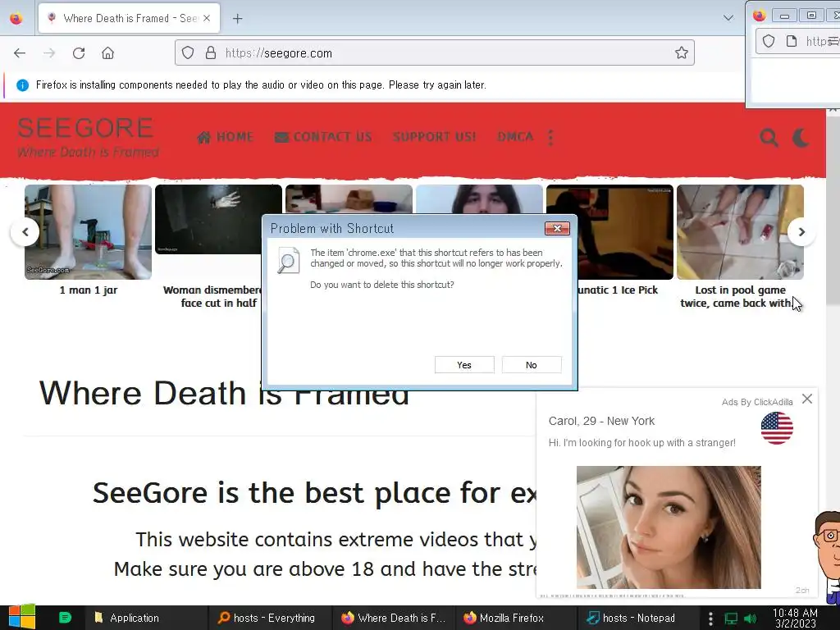
Task: Switch to 'hosts - Notepad' taskbar item
Action: click(638, 618)
